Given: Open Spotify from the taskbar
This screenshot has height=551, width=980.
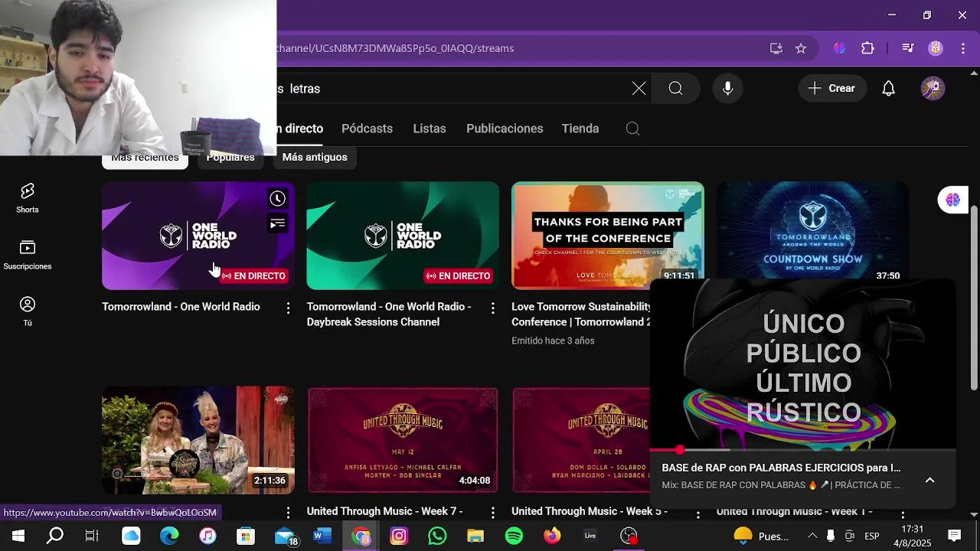Looking at the screenshot, I should point(514,536).
